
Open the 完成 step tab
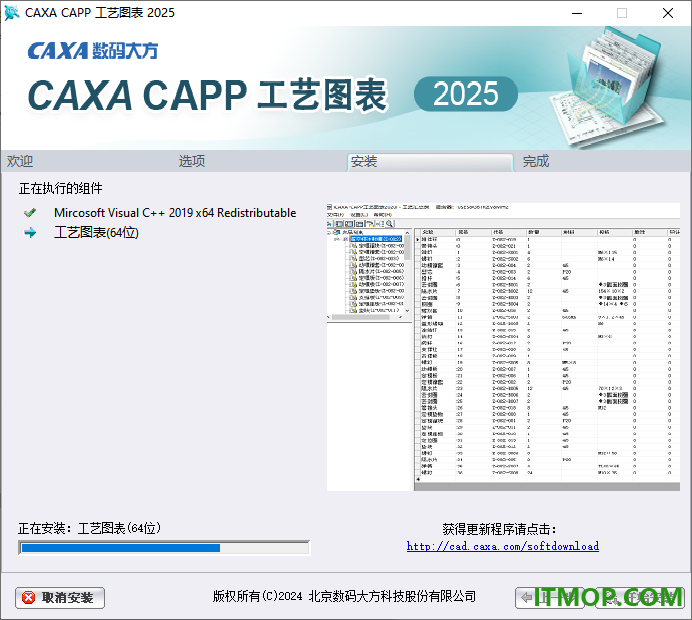[x=536, y=161]
